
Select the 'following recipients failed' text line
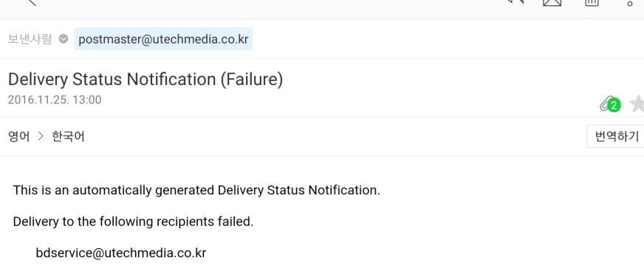tap(133, 222)
